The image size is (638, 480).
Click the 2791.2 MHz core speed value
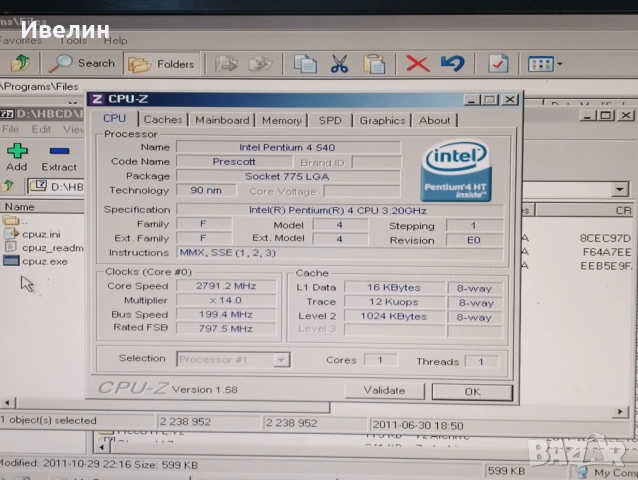pos(226,286)
